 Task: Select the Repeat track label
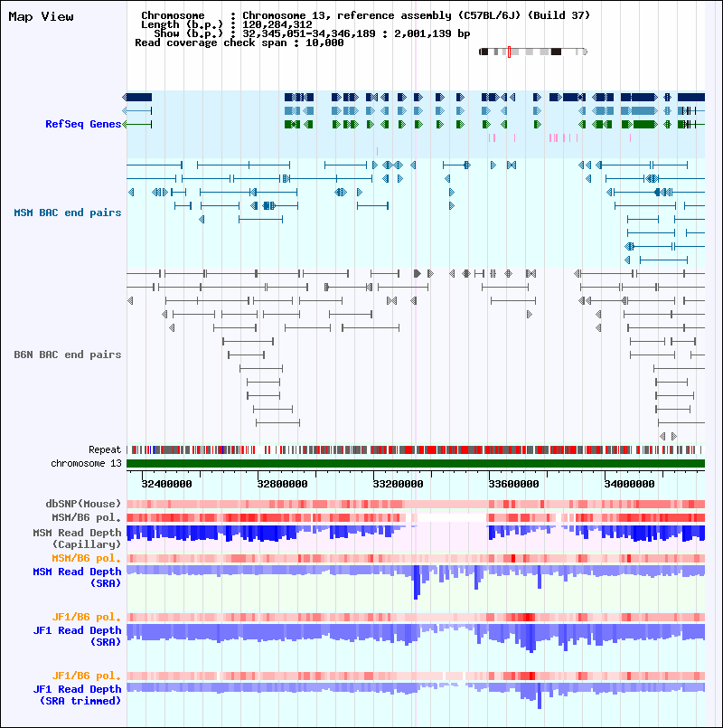pyautogui.click(x=105, y=449)
